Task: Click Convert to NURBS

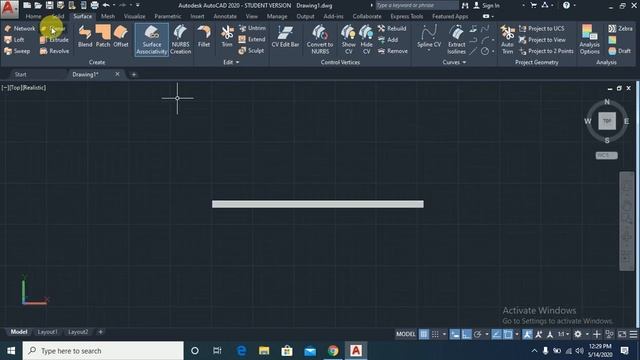Action: click(320, 40)
